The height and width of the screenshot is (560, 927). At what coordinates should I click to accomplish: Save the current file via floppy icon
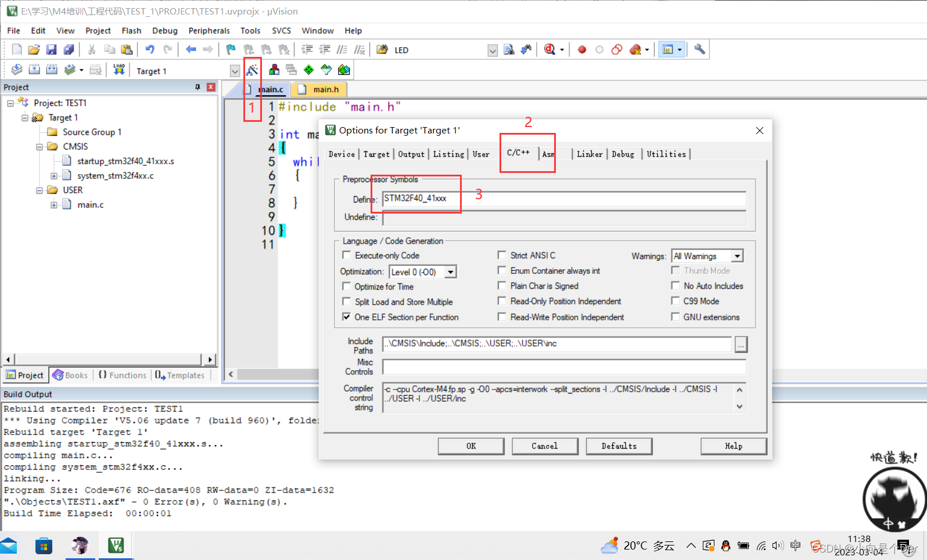point(51,49)
